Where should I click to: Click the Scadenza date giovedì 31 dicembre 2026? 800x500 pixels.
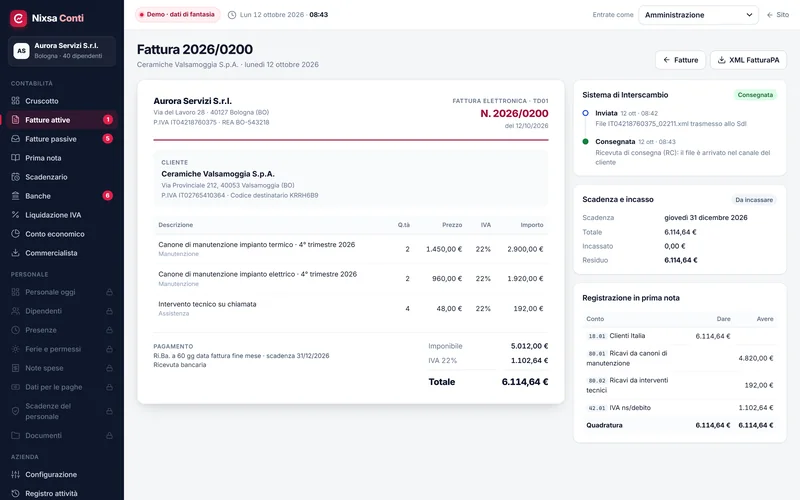[706, 218]
